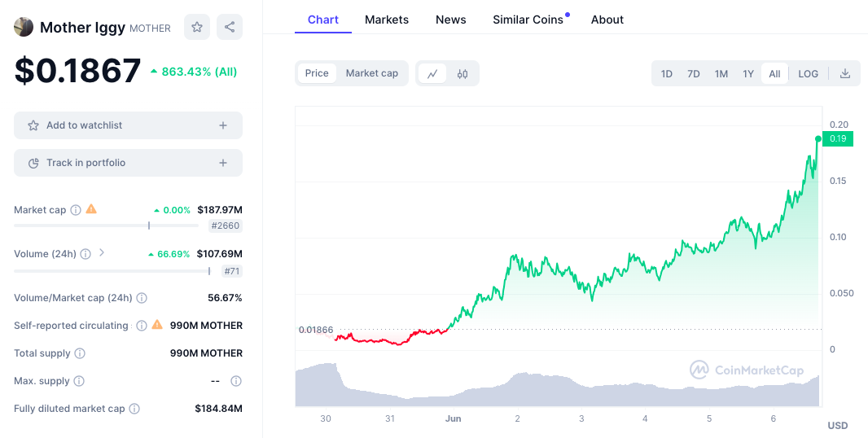Click Add to watchlist button

(128, 125)
